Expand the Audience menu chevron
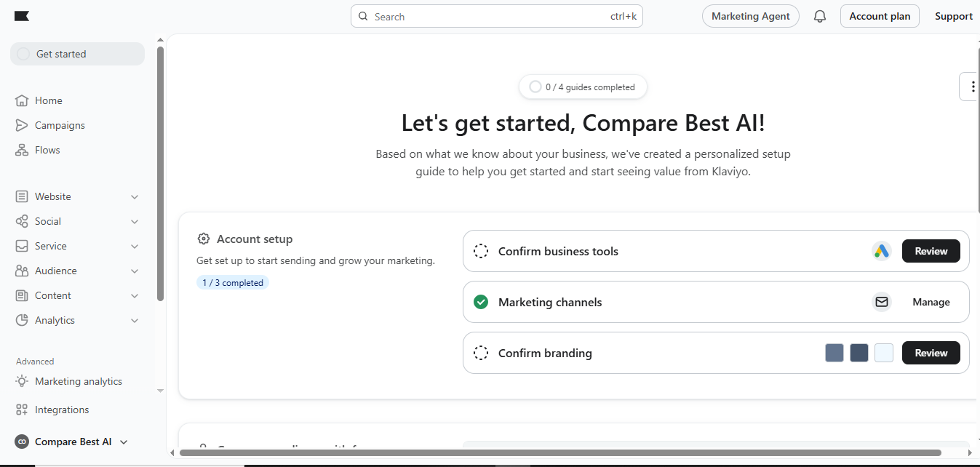 point(135,271)
